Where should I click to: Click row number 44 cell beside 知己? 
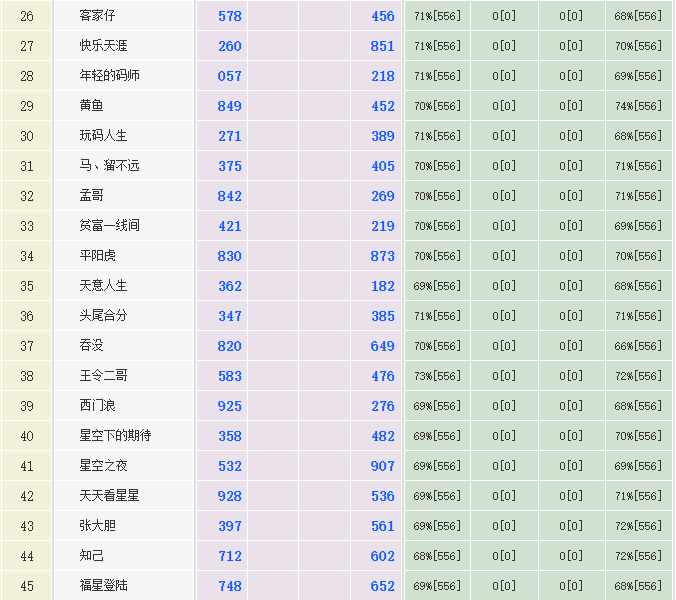(x=27, y=556)
